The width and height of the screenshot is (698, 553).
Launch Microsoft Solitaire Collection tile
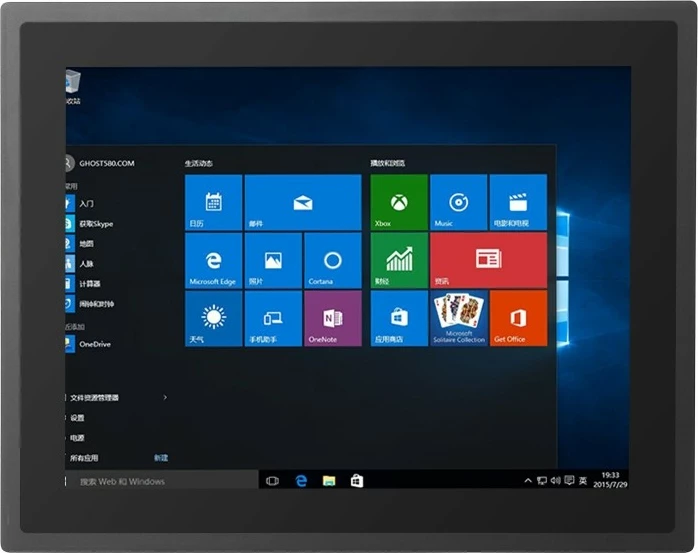[458, 319]
